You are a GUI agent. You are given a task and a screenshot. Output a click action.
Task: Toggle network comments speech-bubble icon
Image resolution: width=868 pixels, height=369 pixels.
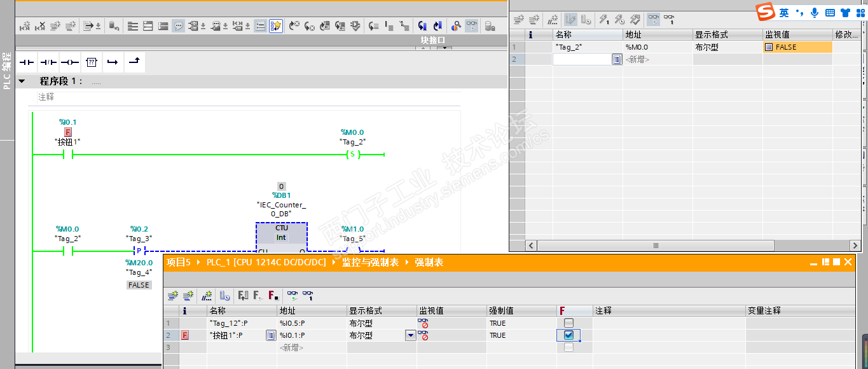[179, 26]
